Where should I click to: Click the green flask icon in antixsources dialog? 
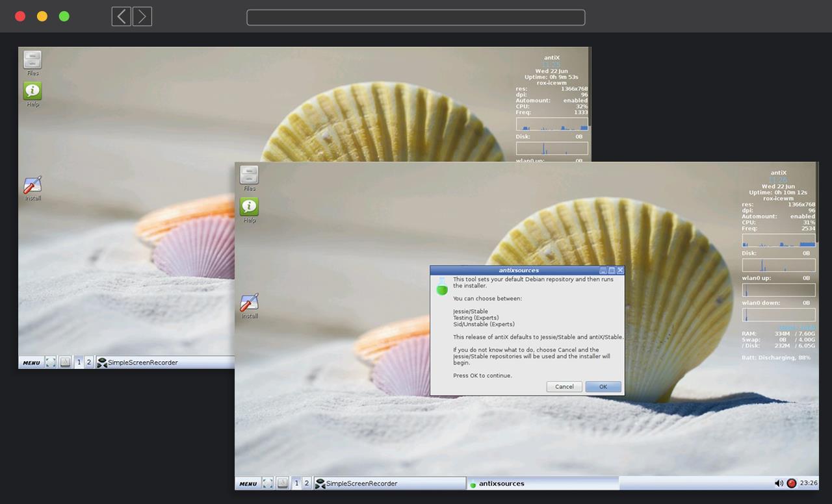click(x=442, y=286)
